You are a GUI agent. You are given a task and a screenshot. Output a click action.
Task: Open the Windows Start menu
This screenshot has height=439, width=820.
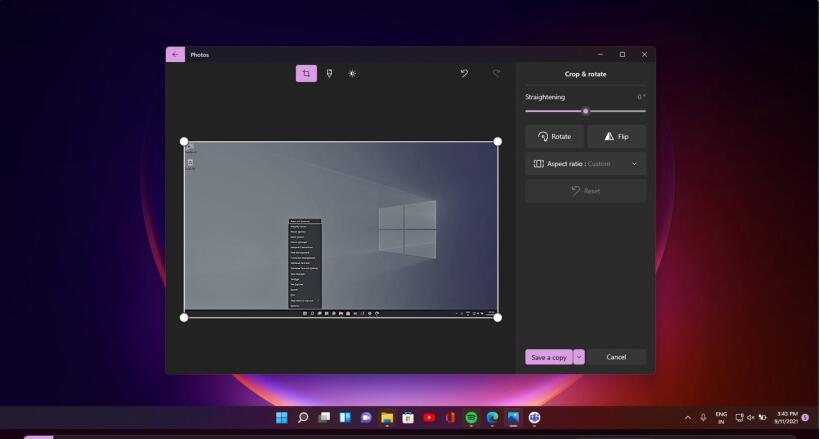282,418
